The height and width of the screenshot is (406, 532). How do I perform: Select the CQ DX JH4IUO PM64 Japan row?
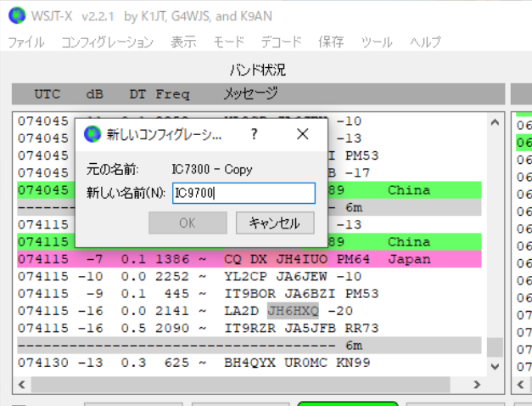249,259
